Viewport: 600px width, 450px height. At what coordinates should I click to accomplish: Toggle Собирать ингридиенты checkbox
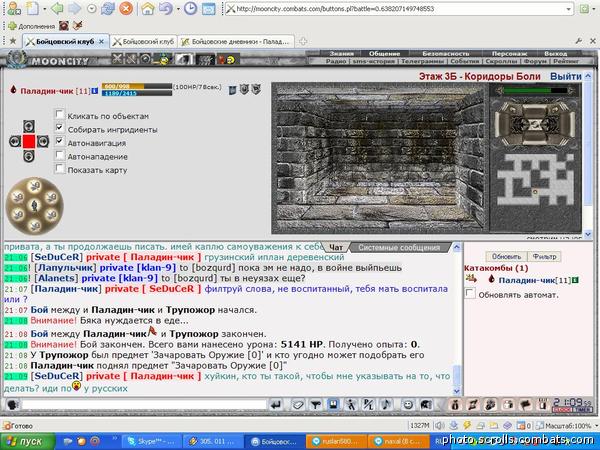[59, 127]
